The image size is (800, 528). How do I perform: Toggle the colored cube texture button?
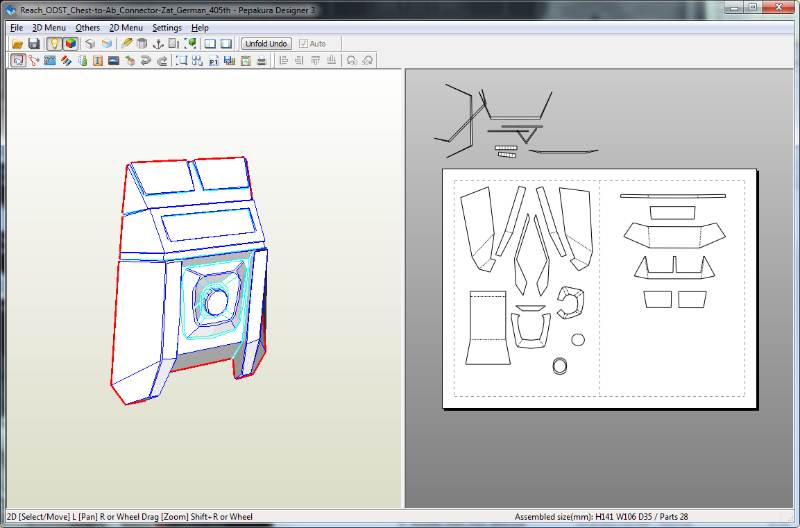click(x=70, y=44)
